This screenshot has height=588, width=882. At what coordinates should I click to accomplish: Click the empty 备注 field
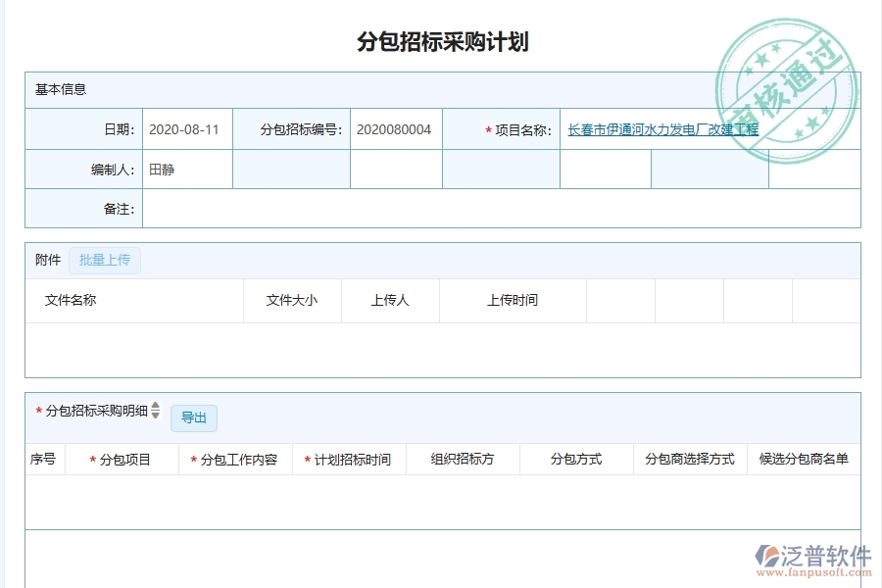(x=392, y=208)
